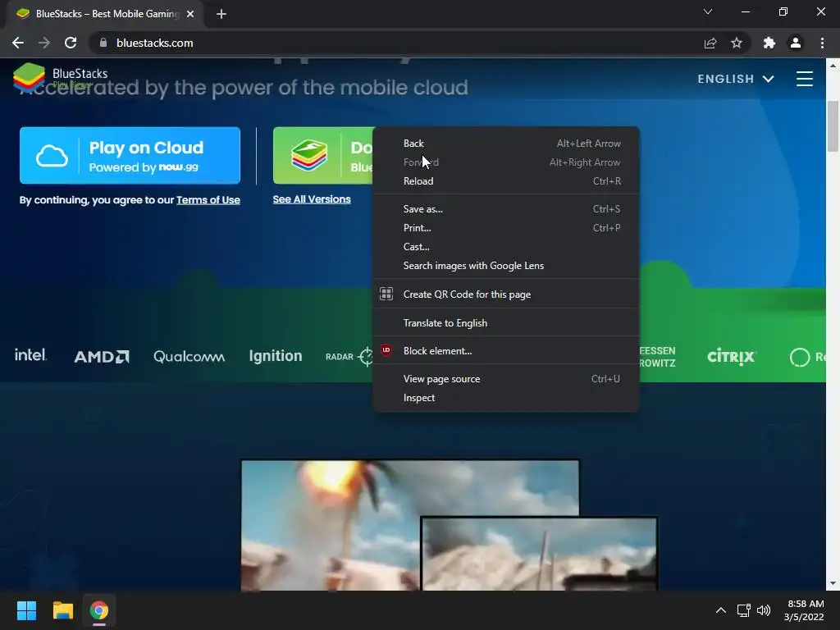This screenshot has width=840, height=630.
Task: Choose Back in context menu
Action: (505, 143)
